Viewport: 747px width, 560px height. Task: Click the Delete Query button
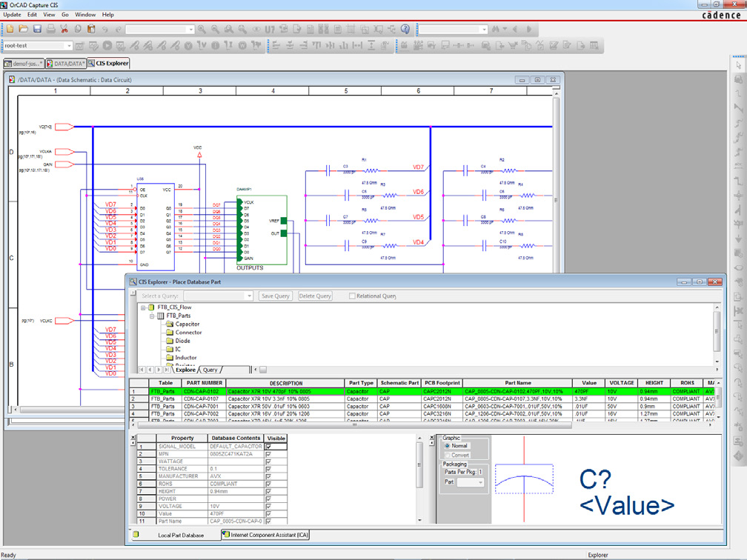(315, 296)
